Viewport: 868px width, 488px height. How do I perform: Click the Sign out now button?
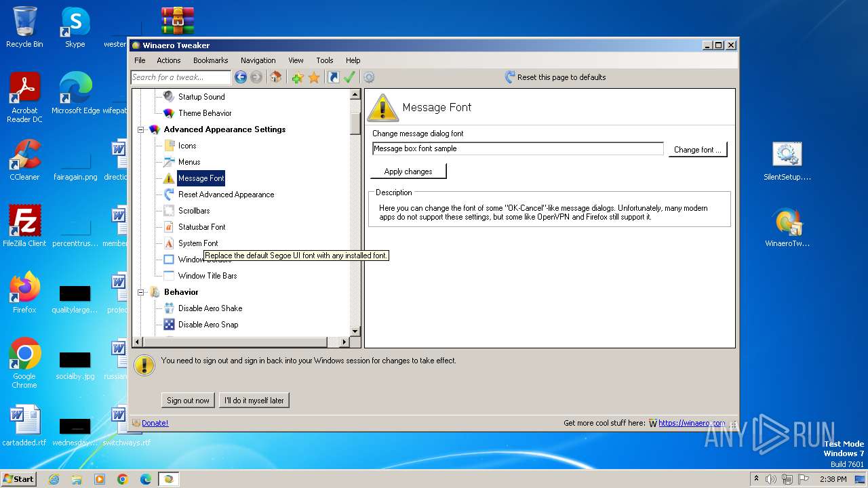(188, 401)
